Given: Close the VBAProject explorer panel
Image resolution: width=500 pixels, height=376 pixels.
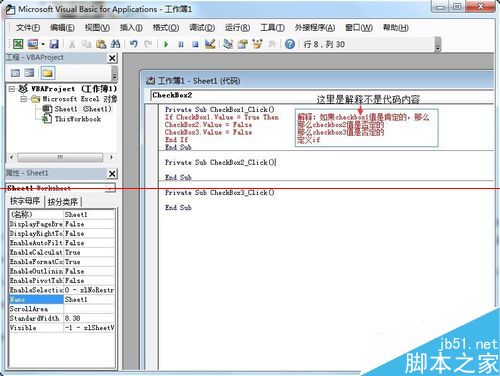Looking at the screenshot, I should (x=112, y=58).
